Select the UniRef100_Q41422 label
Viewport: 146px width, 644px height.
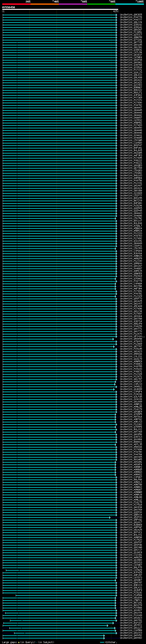tap(131, 80)
